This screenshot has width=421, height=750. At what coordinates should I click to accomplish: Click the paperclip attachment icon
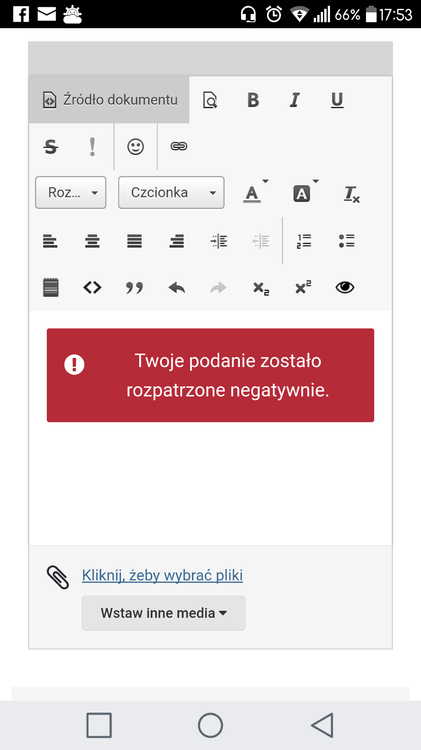58,577
